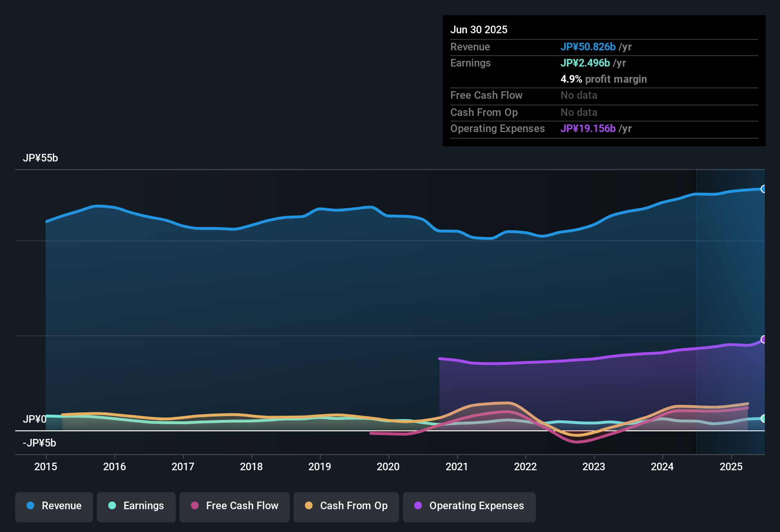The height and width of the screenshot is (532, 780).
Task: Click the 2018 x-axis label
Action: click(x=251, y=467)
